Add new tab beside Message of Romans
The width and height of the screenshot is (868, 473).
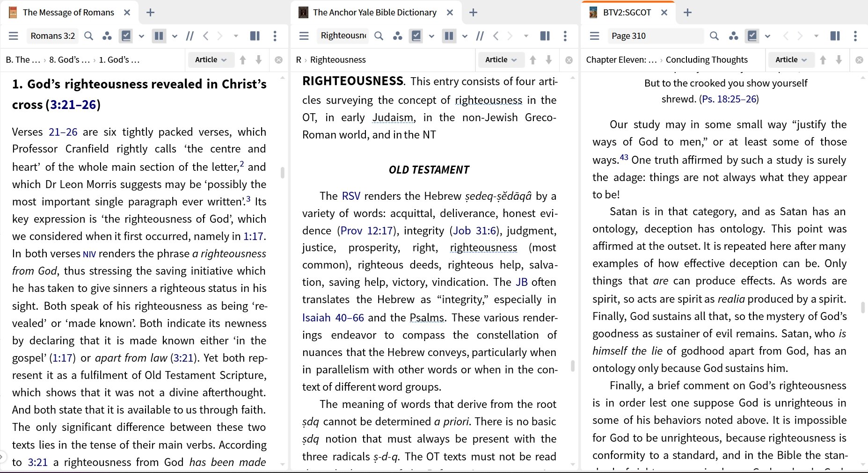click(x=150, y=13)
